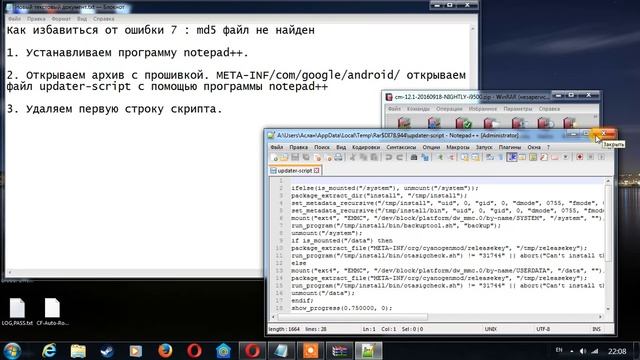Toggle the highlighted indent guide toolbar button

click(512, 157)
